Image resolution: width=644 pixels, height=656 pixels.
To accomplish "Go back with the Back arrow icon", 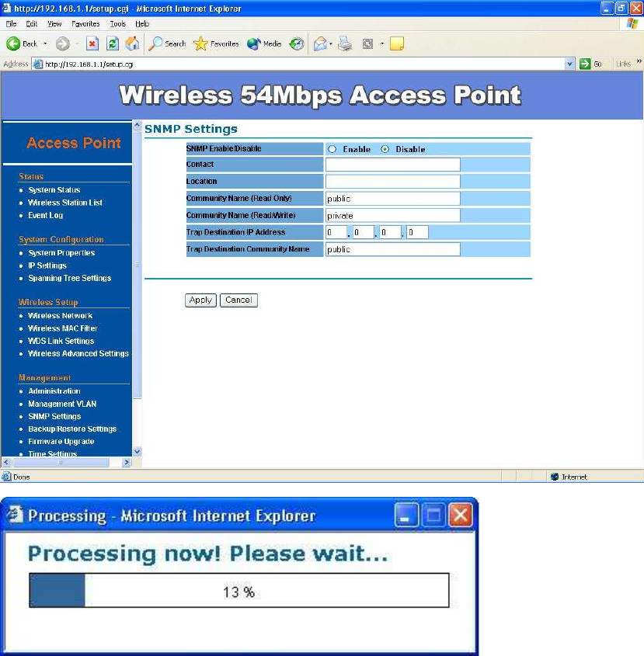I will (x=13, y=43).
